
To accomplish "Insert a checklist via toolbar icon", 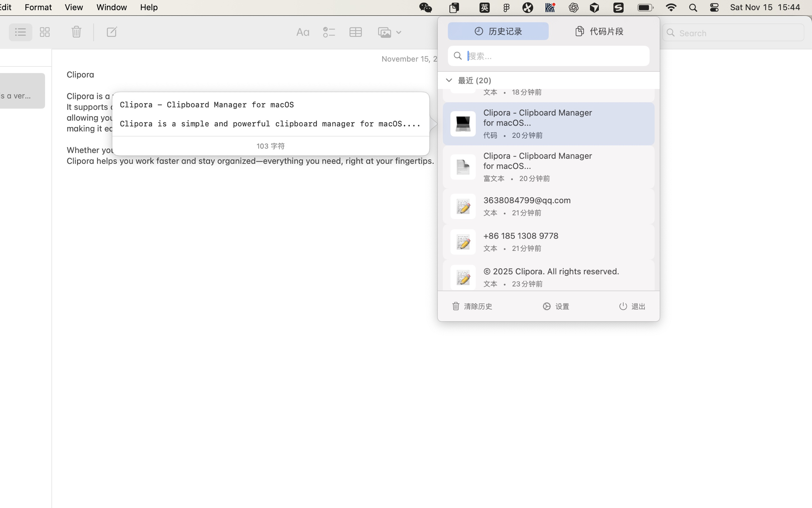I will point(329,33).
